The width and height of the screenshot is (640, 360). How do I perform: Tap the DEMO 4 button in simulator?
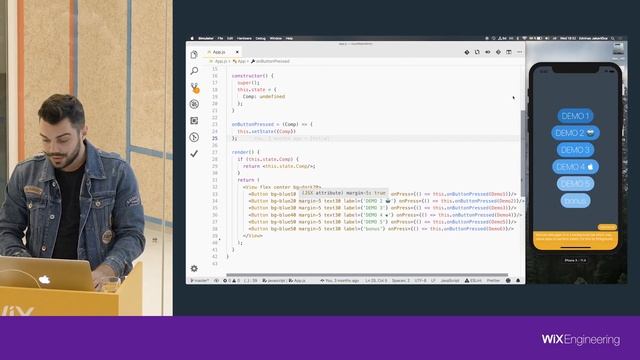click(575, 167)
